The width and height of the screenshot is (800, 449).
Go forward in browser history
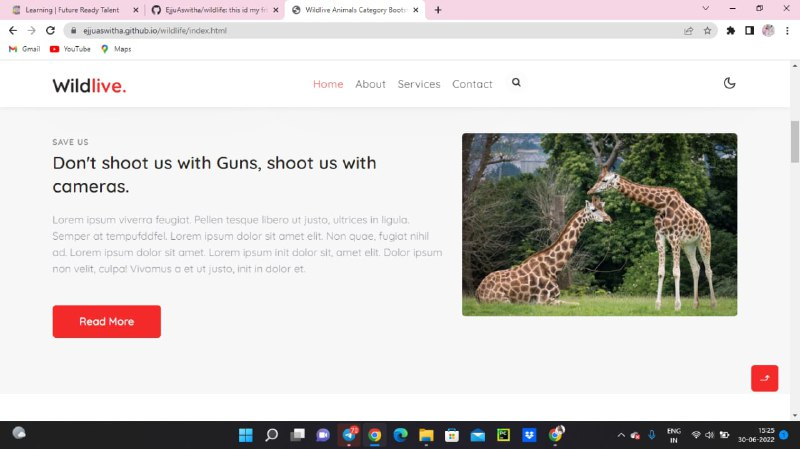[32, 31]
